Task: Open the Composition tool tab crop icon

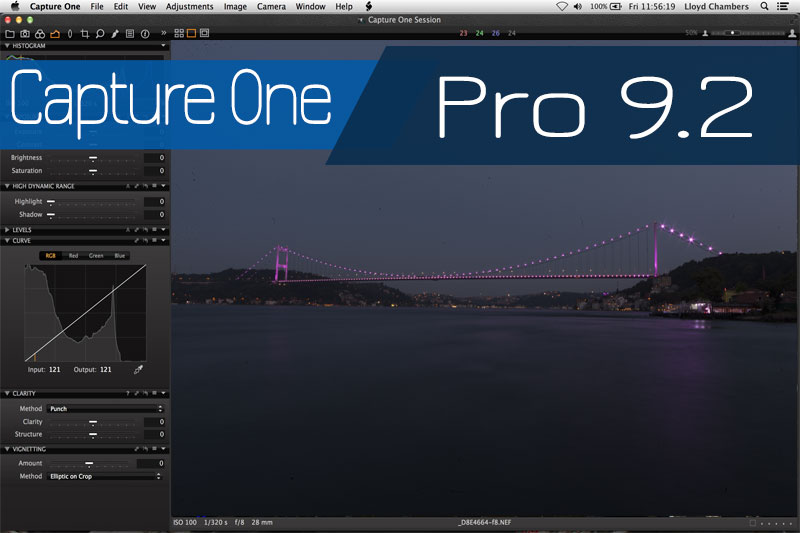Action: 85,34
